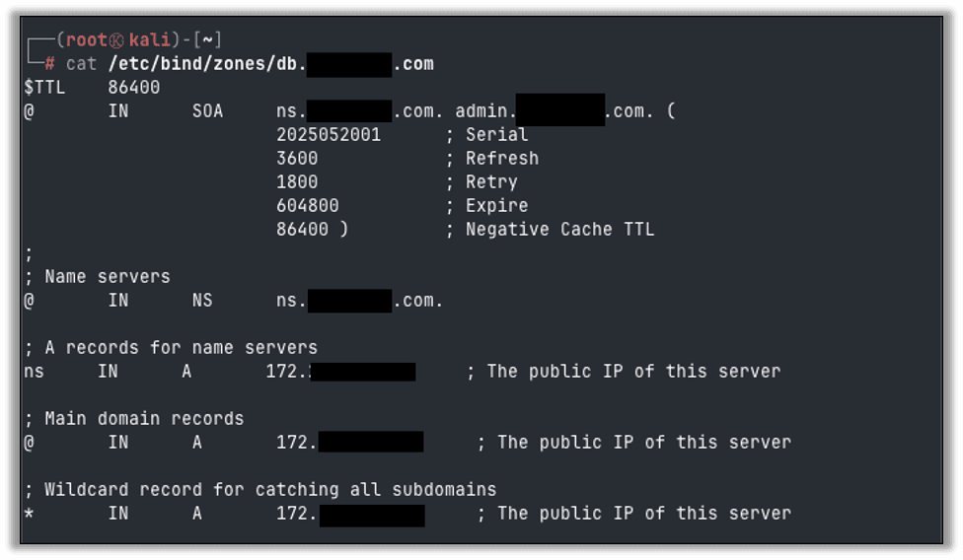Click the "kali" hostname in the prompt
963x560 pixels.
coord(149,40)
